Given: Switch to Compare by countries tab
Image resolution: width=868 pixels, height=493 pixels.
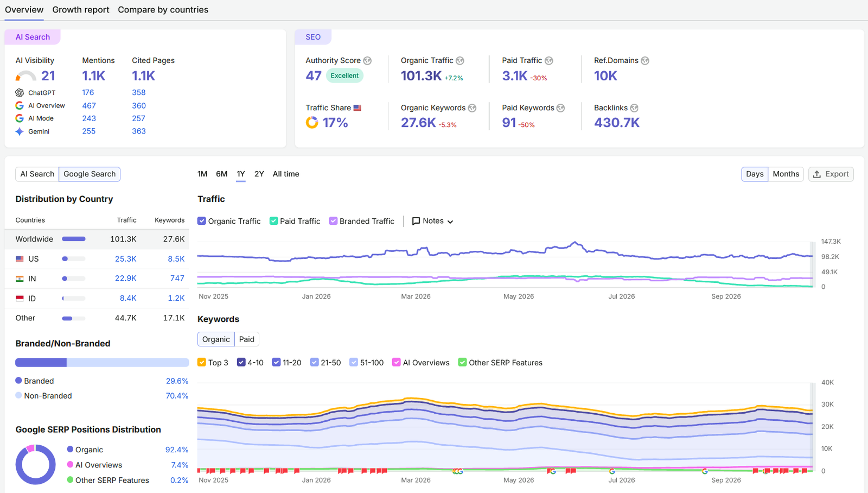Looking at the screenshot, I should coord(163,10).
